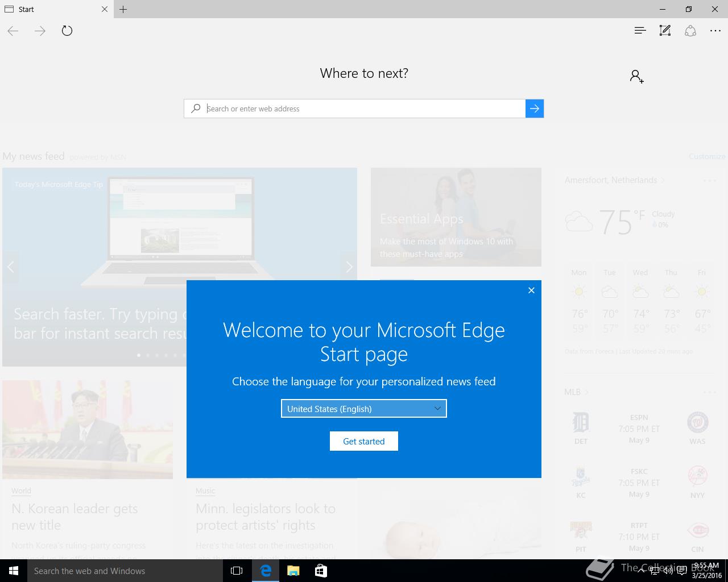Go forward with the forward arrow

pos(40,31)
